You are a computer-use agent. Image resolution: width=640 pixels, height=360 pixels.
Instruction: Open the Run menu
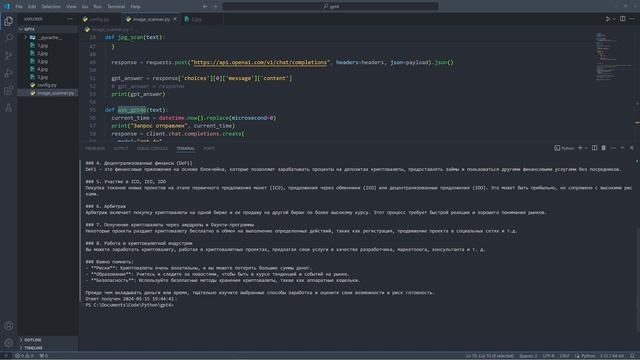tap(98, 7)
